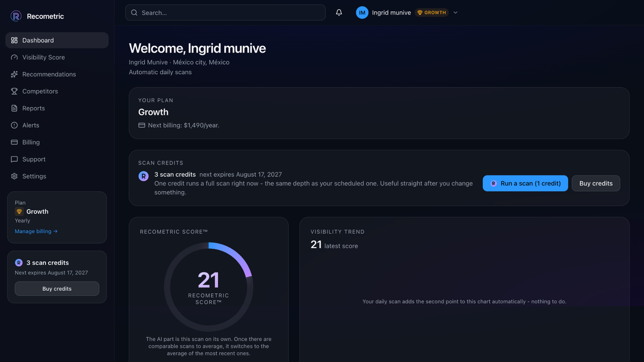Click the Recometric score ring gauge
The width and height of the screenshot is (644, 362).
click(208, 287)
